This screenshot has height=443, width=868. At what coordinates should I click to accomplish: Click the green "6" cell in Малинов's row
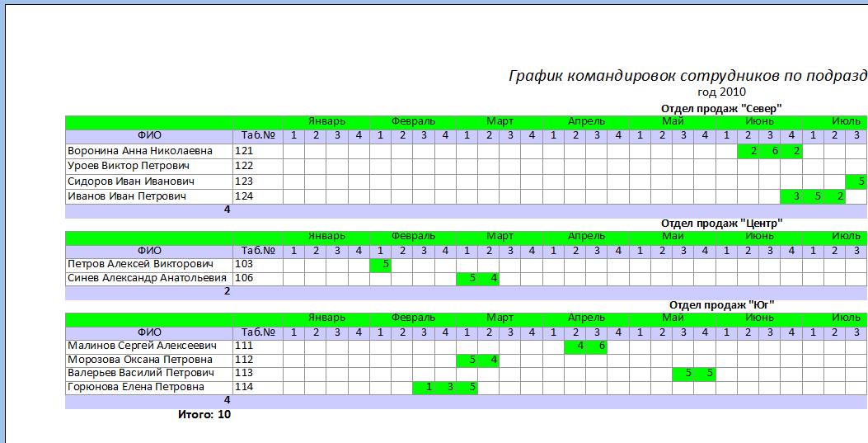coord(597,346)
